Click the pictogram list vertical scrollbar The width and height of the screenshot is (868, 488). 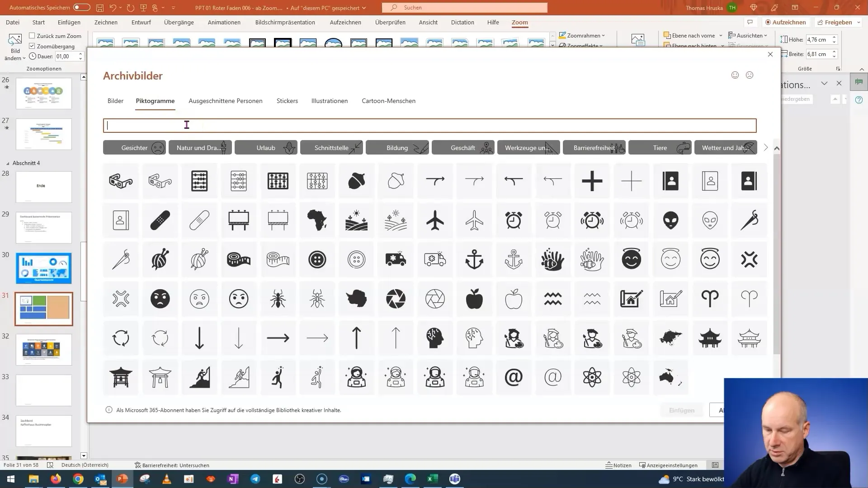click(x=776, y=253)
